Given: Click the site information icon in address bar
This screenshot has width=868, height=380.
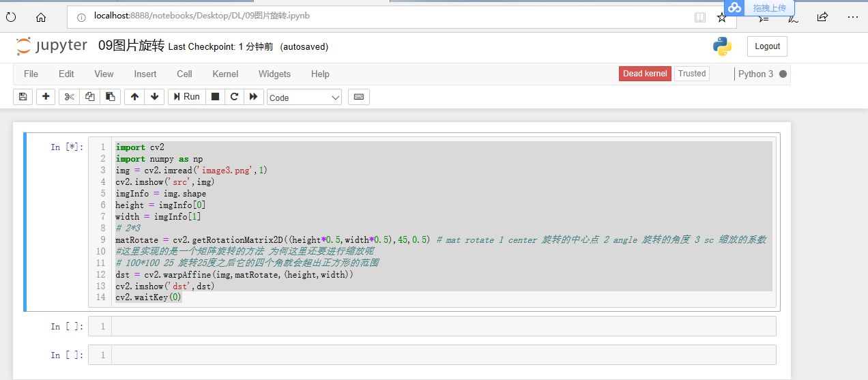Looking at the screenshot, I should point(81,16).
